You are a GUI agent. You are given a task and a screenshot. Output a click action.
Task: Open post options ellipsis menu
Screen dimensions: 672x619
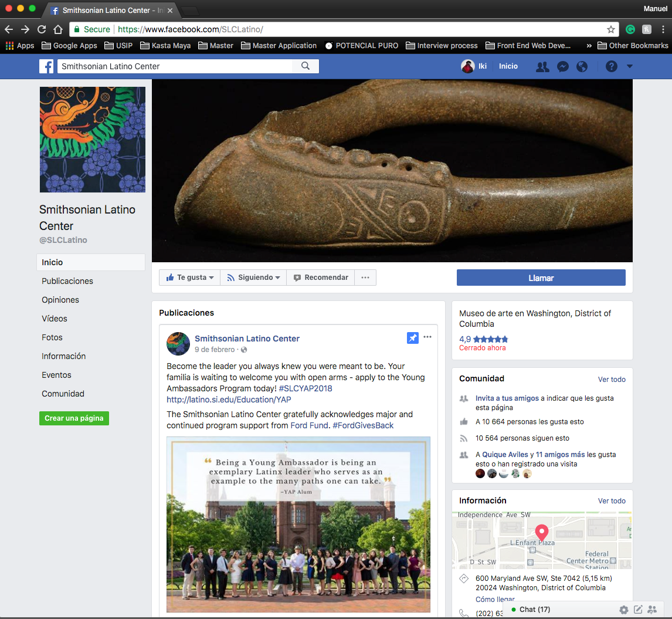(427, 337)
